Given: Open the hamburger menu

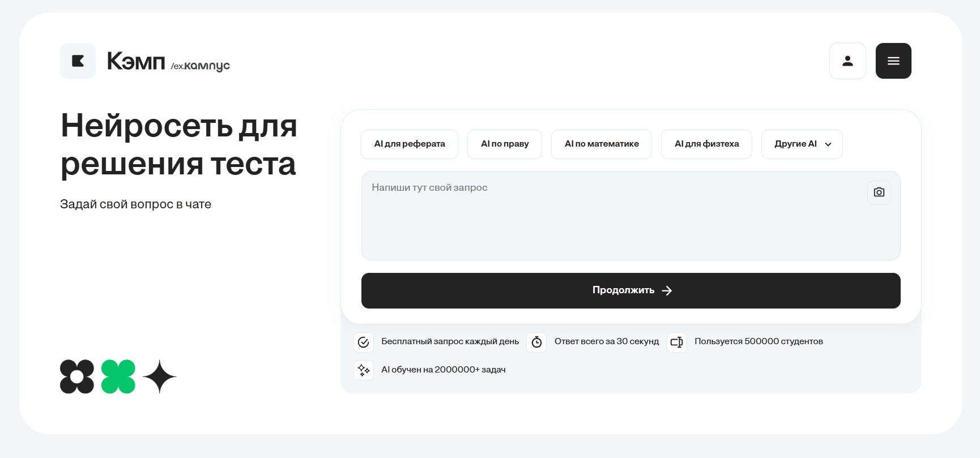Looking at the screenshot, I should tap(893, 61).
